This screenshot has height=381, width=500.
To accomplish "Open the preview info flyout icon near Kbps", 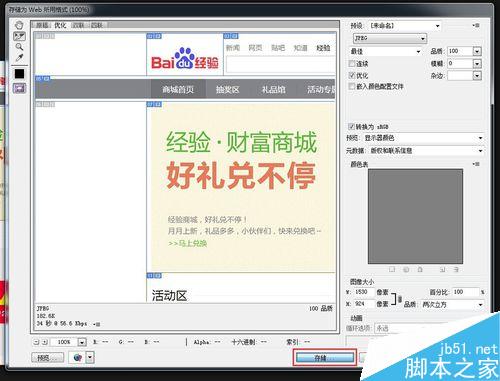I will click(x=97, y=324).
